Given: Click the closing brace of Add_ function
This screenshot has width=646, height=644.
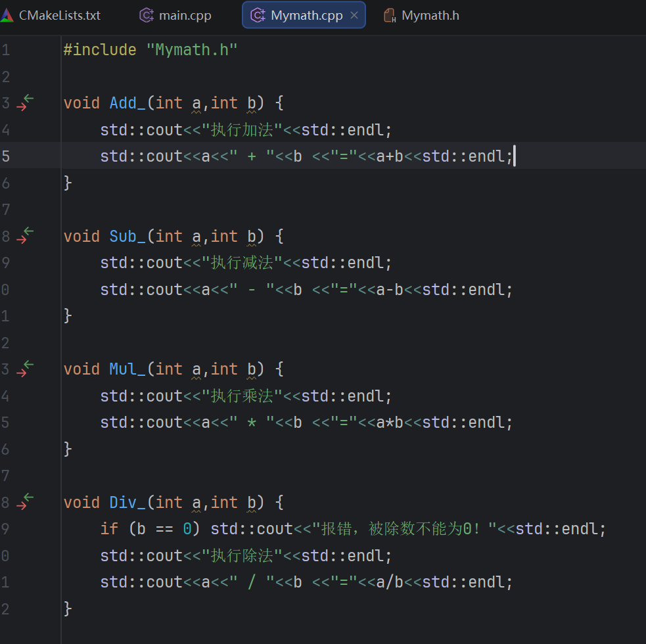Looking at the screenshot, I should coord(68,183).
